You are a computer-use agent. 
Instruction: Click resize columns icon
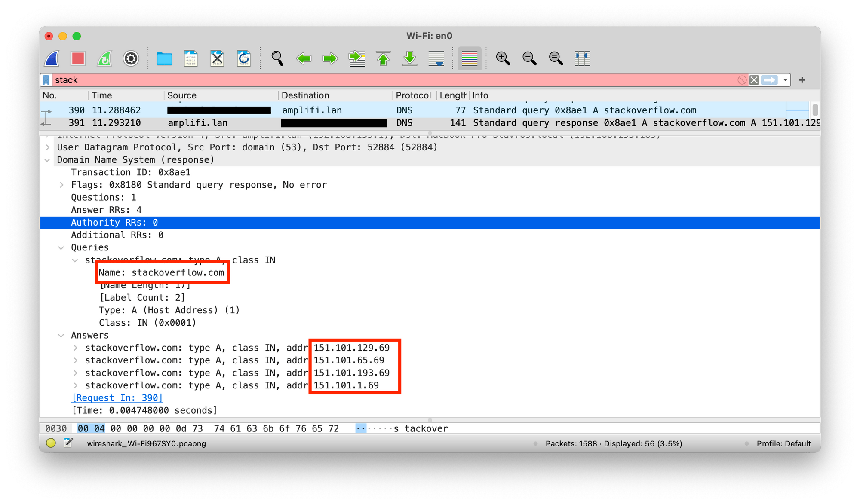coord(582,58)
